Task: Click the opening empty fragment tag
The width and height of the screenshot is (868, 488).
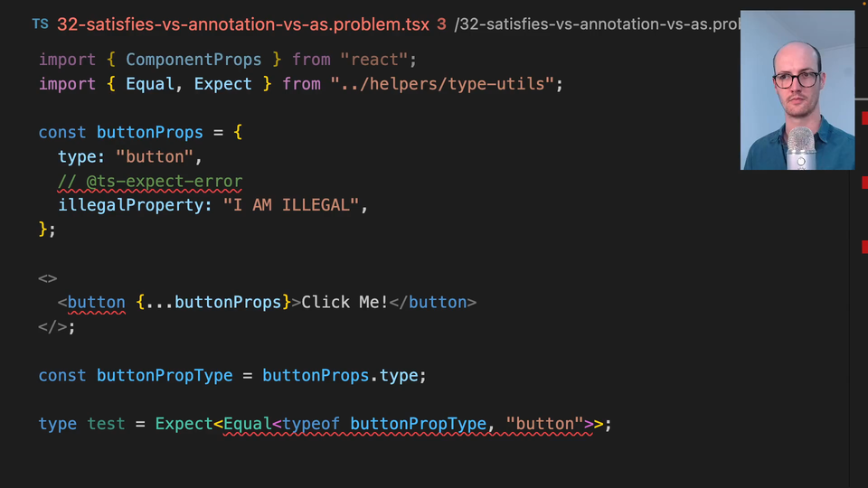Action: point(48,278)
